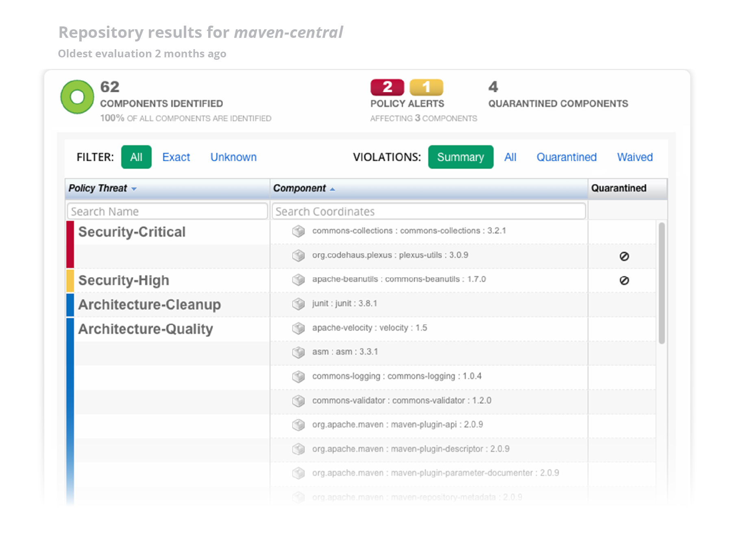The height and width of the screenshot is (560, 732).
Task: Open org.codehaus.plexus : plexus-utils : 3.0.9
Action: (x=390, y=255)
